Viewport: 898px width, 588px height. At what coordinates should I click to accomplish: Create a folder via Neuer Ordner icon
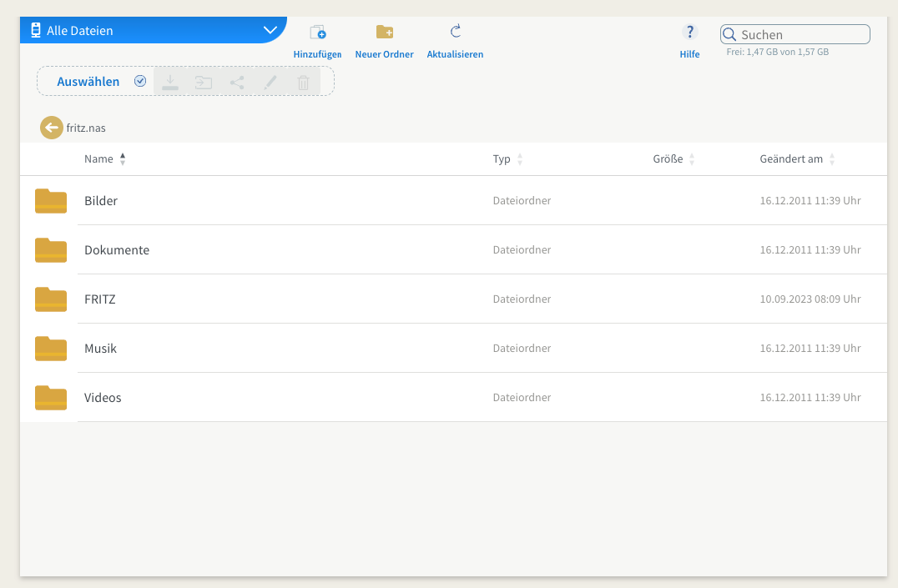[x=384, y=32]
